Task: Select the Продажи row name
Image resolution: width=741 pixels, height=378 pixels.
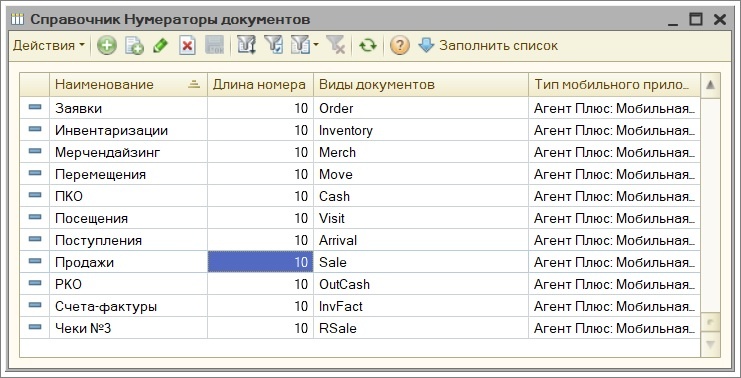Action: pyautogui.click(x=85, y=262)
